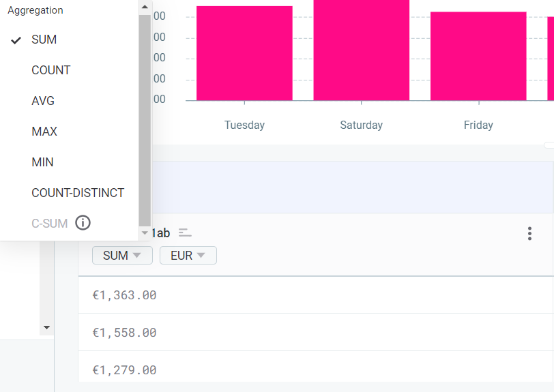Click the scroll-down arrow of the Aggregation menu

click(x=145, y=233)
